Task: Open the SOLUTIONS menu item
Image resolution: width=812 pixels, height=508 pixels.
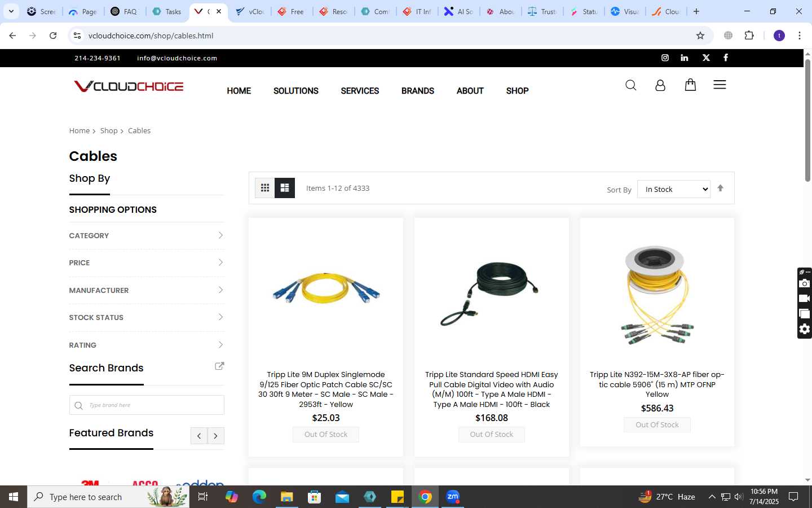Action: click(296, 91)
